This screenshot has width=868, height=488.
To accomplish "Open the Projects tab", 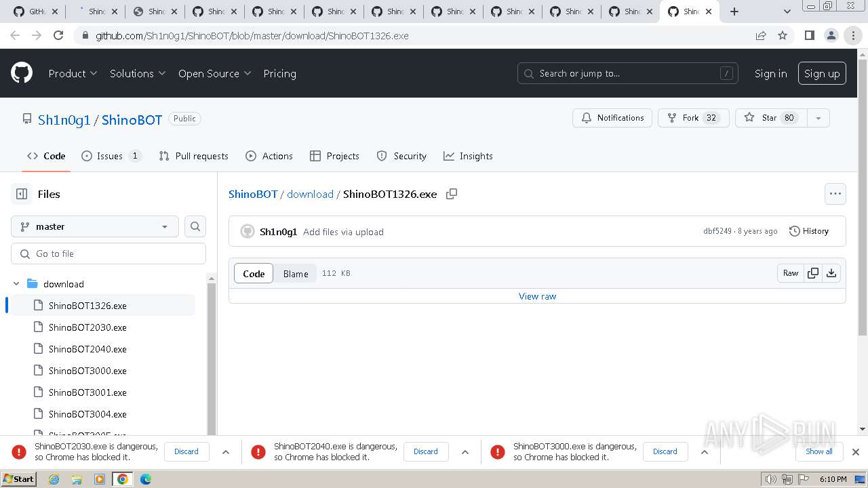I will tap(334, 156).
